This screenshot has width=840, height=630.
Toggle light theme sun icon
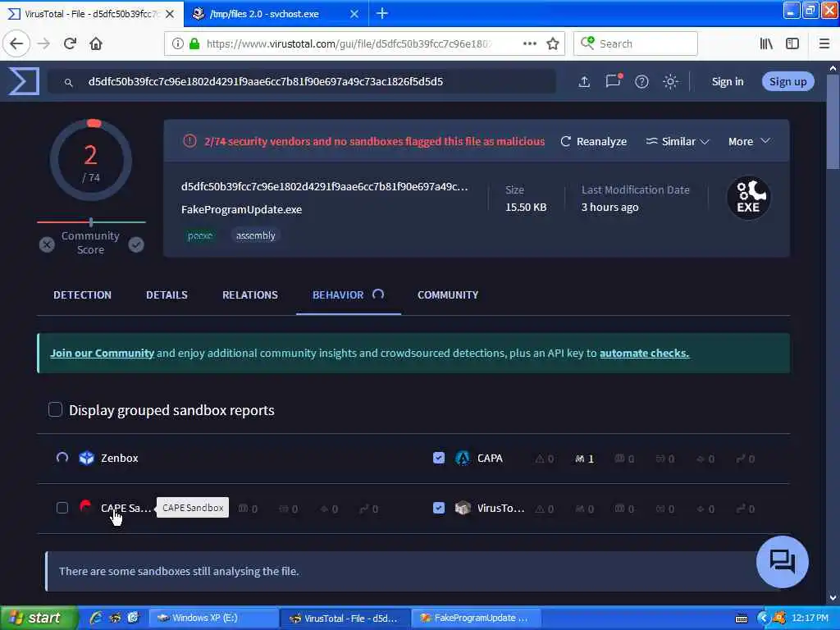pyautogui.click(x=671, y=81)
